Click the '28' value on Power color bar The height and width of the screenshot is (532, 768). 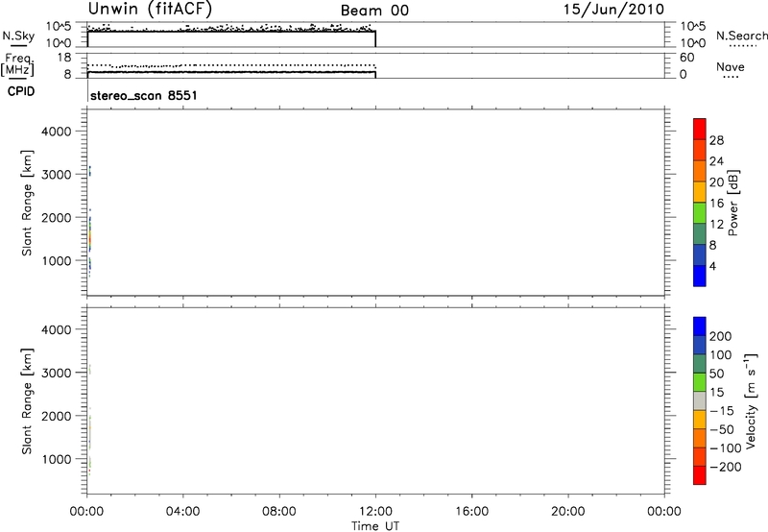pos(716,140)
